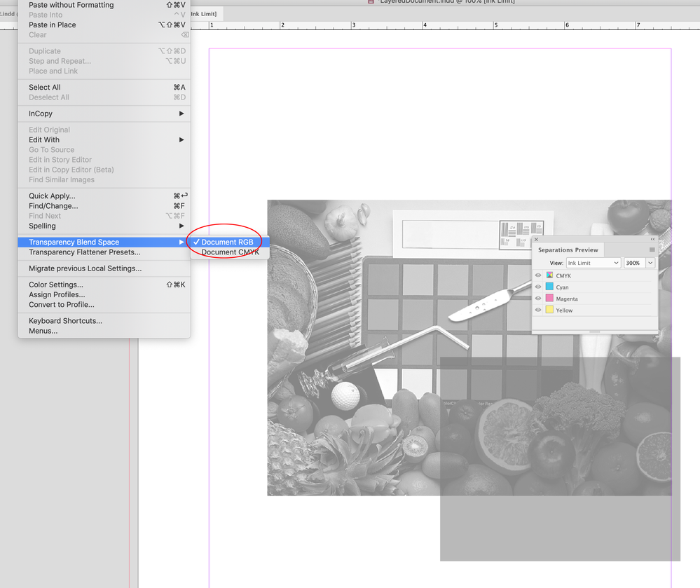Image resolution: width=700 pixels, height=588 pixels.
Task: Click the 300% ink limit value field
Action: tap(634, 263)
